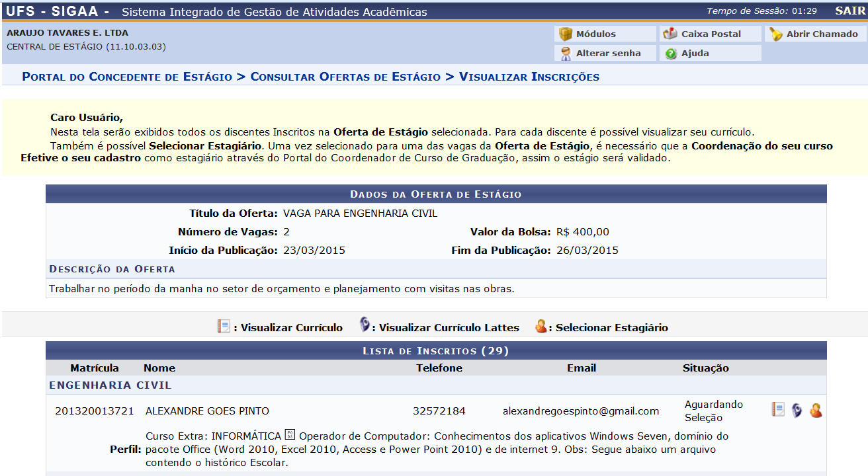The image size is (868, 476).
Task: Select Alexandre Goes Pinto as intern icon
Action: [816, 411]
